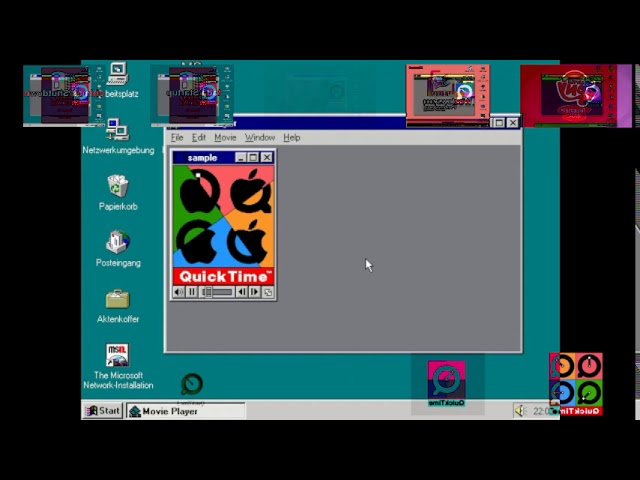Select the Netzwerkumgebung desktop icon

[x=118, y=137]
